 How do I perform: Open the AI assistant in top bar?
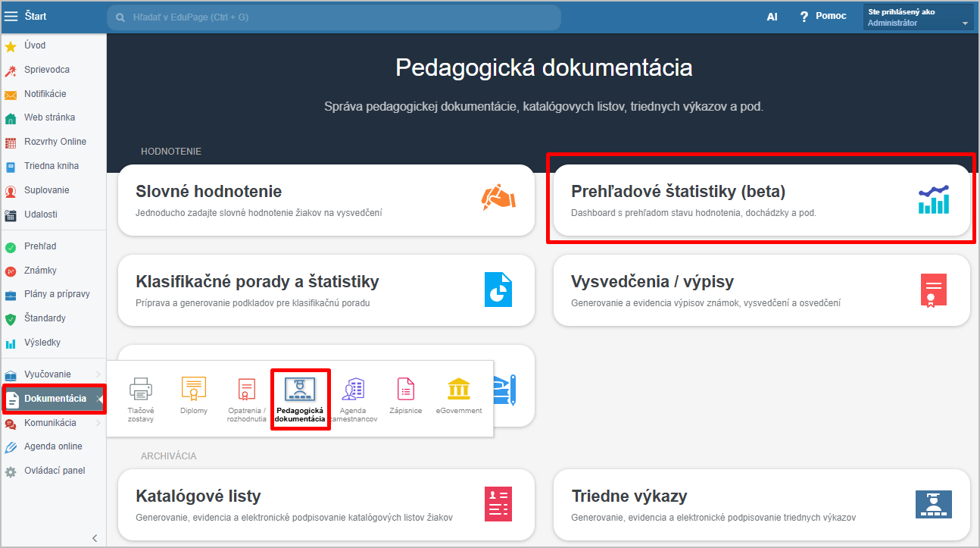772,17
